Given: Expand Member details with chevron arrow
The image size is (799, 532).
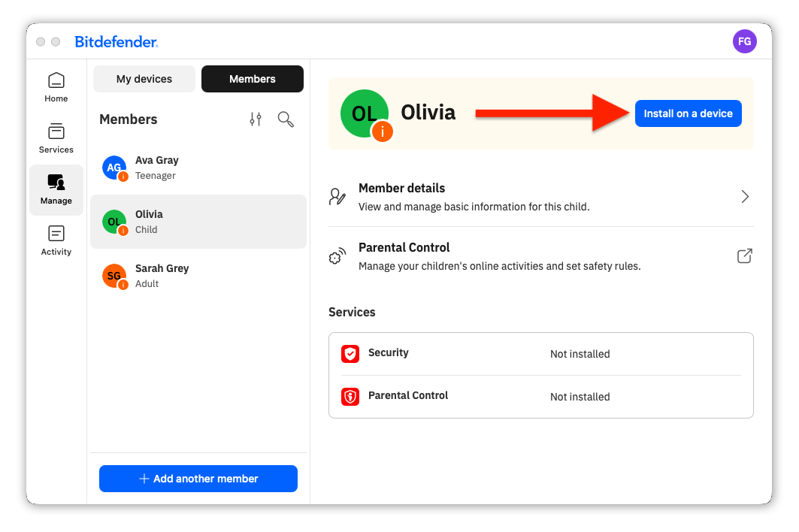Looking at the screenshot, I should coord(745,197).
